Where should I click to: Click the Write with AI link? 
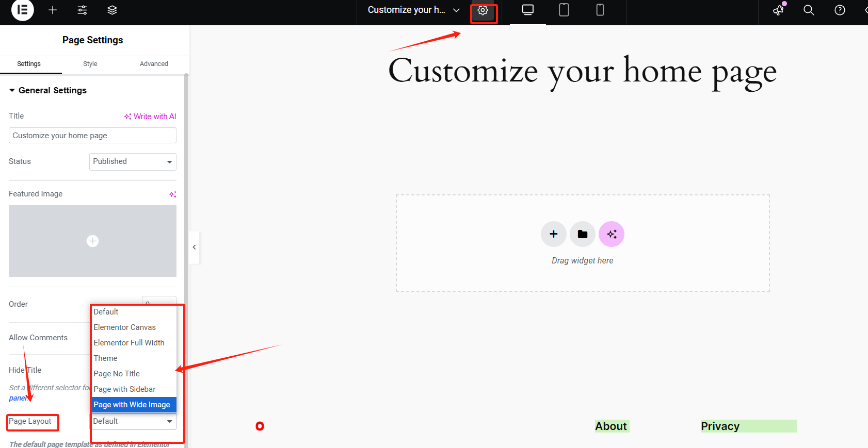pyautogui.click(x=150, y=117)
